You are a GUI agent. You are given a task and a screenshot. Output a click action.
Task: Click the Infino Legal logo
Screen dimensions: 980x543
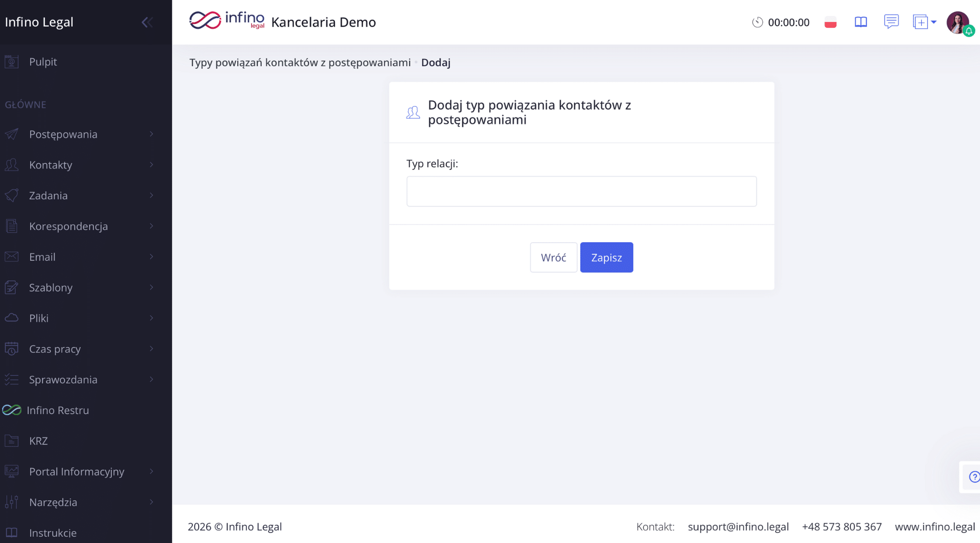tap(227, 21)
